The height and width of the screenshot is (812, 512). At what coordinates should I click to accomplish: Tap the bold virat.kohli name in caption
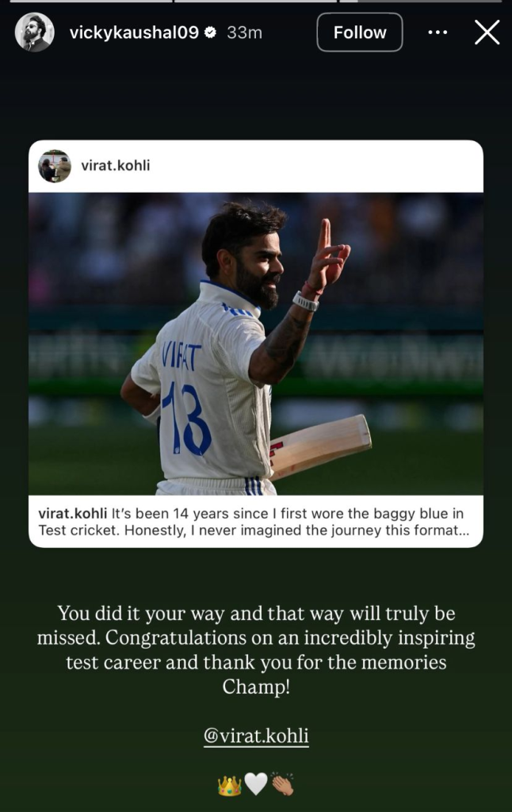[72, 513]
